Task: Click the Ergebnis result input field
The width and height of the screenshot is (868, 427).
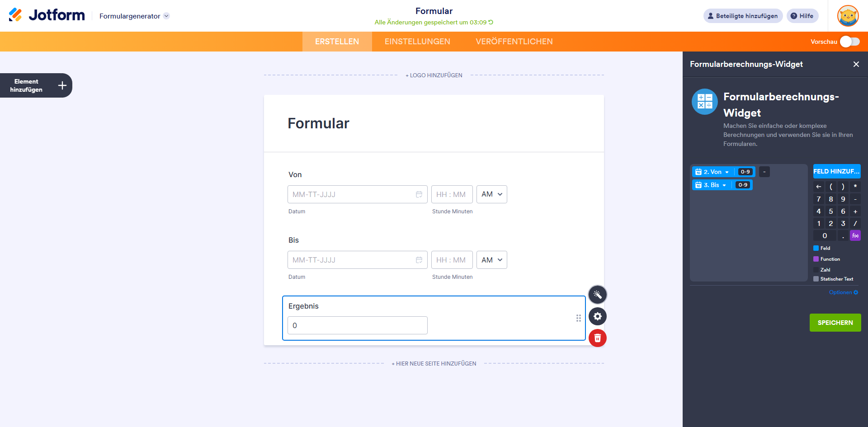Action: click(357, 325)
